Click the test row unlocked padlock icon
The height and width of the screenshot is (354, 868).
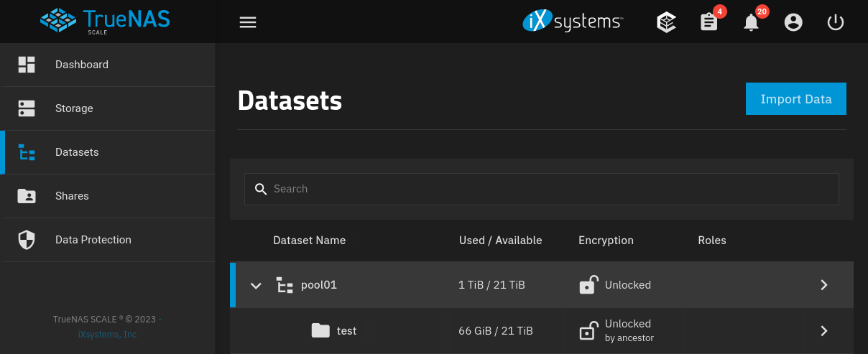pos(588,330)
